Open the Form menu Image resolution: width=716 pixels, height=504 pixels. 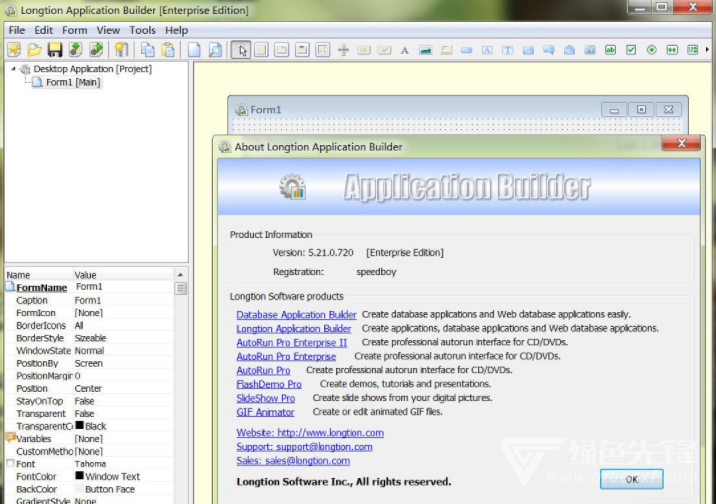[x=75, y=30]
